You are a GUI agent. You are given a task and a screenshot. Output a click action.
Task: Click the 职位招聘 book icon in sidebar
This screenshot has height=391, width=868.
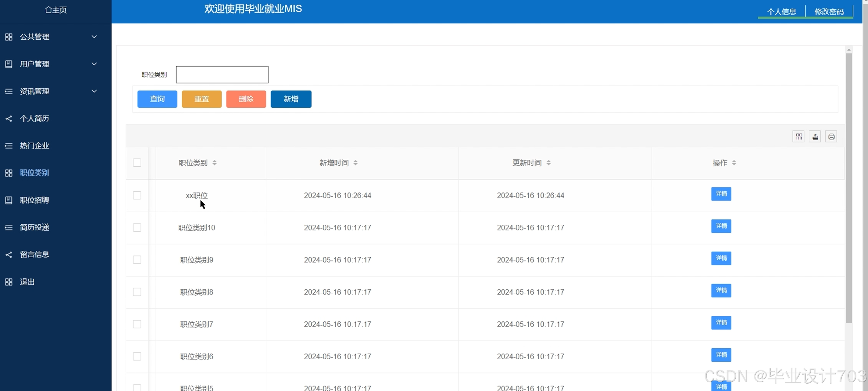[9, 200]
